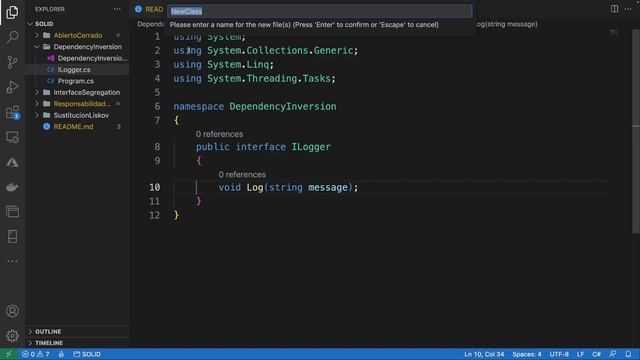Click the DependencyInversion namespace name in code
The image size is (640, 360).
point(283,107)
